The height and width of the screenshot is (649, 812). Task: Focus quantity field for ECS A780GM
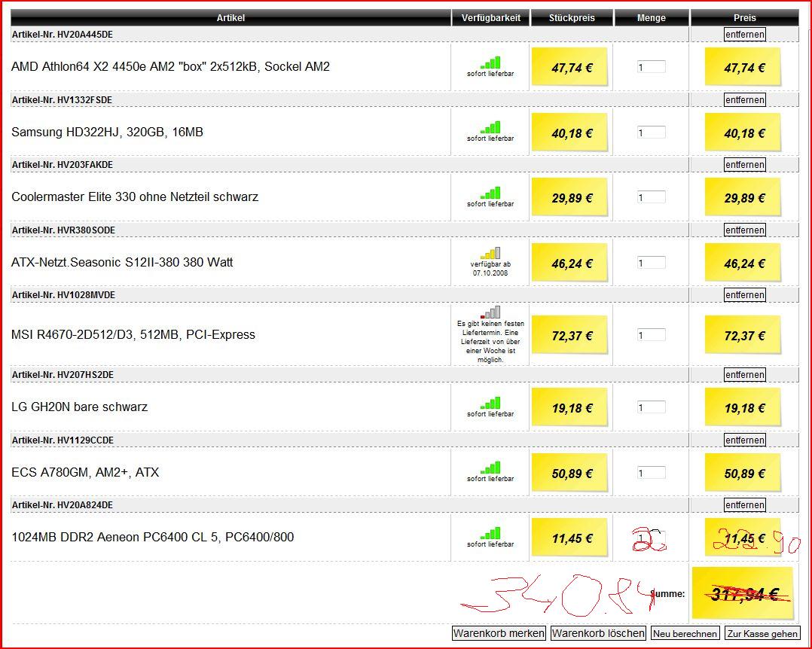click(652, 473)
